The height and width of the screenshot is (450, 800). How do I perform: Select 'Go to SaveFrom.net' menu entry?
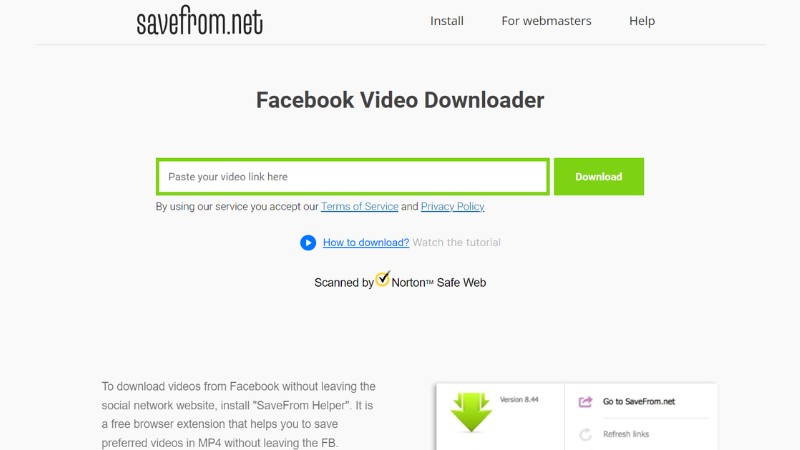639,402
